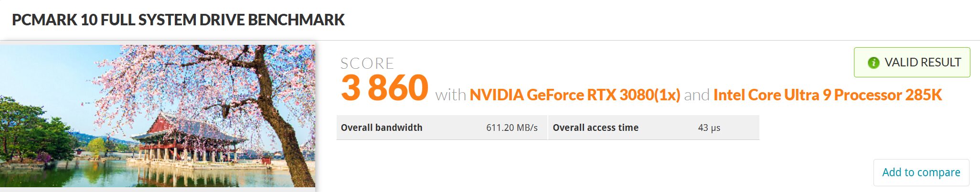Screen dimensions: 980x192
Task: Click the word "and" between GPU and CPU
Action: 696,95
